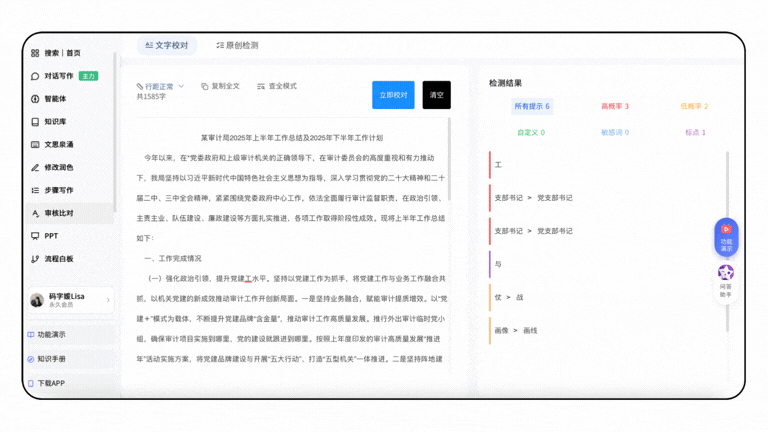Filter results by 低概率 2
Screen dimensions: 768x432
click(x=693, y=106)
